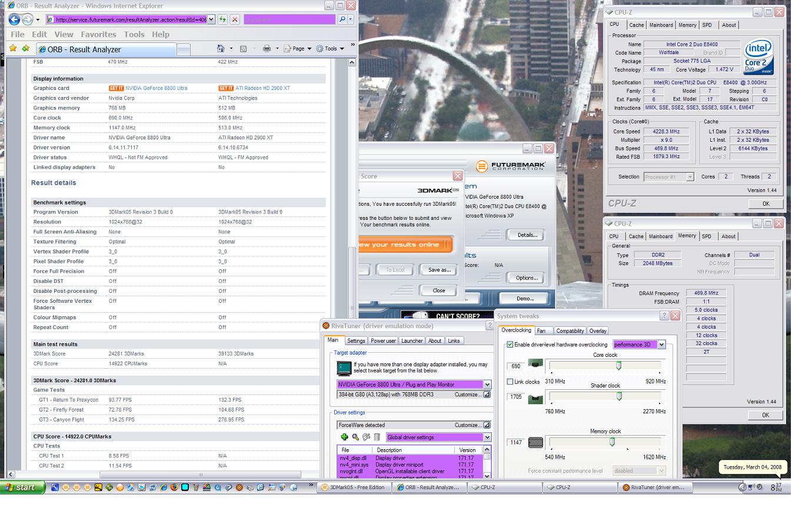Expand the Tools toolbar dropdown
The width and height of the screenshot is (812, 508).
[x=342, y=49]
